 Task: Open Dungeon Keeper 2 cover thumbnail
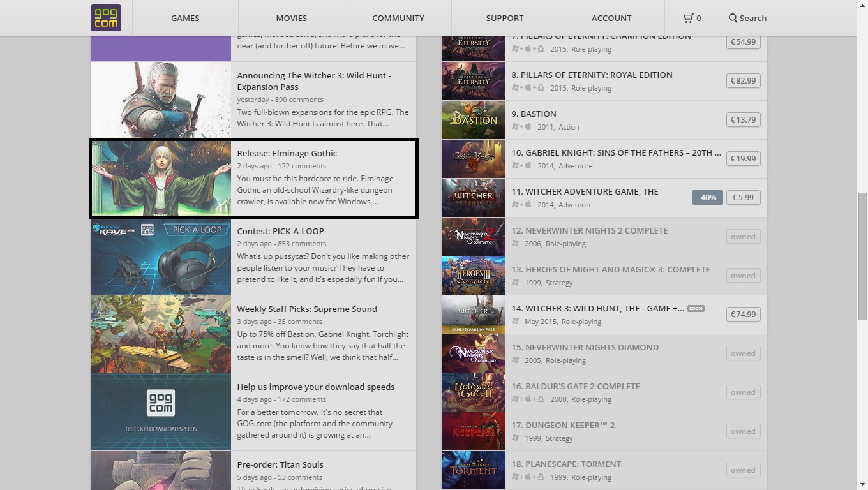(x=474, y=431)
